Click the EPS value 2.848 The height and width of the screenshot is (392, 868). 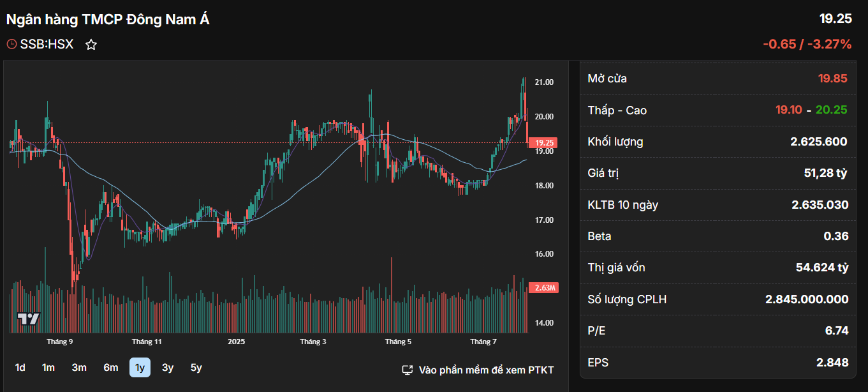(832, 363)
